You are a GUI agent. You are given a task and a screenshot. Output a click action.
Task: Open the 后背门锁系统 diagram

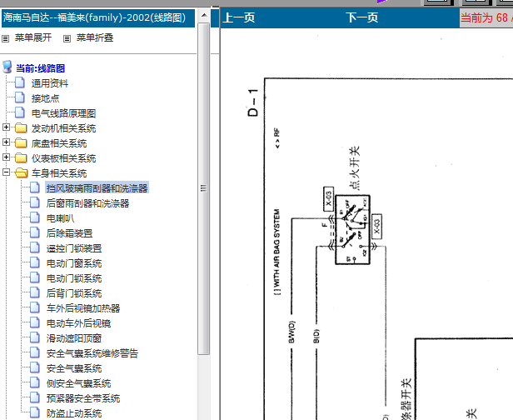(x=74, y=293)
